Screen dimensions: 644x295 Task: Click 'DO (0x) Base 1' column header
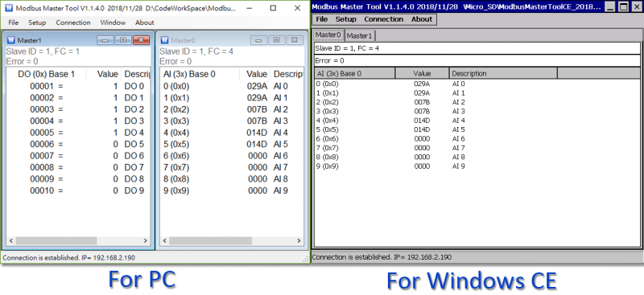pyautogui.click(x=46, y=74)
